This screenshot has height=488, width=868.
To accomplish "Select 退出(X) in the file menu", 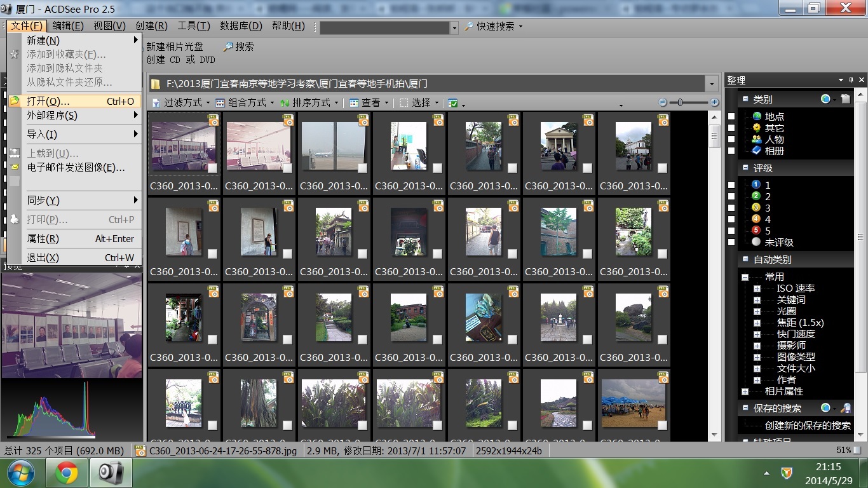I will click(x=75, y=257).
